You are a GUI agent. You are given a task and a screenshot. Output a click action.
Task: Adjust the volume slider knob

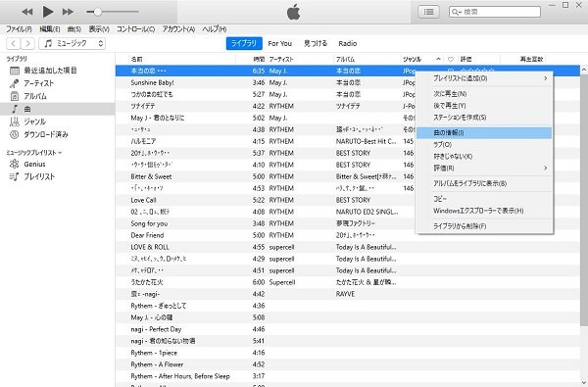pyautogui.click(x=97, y=12)
